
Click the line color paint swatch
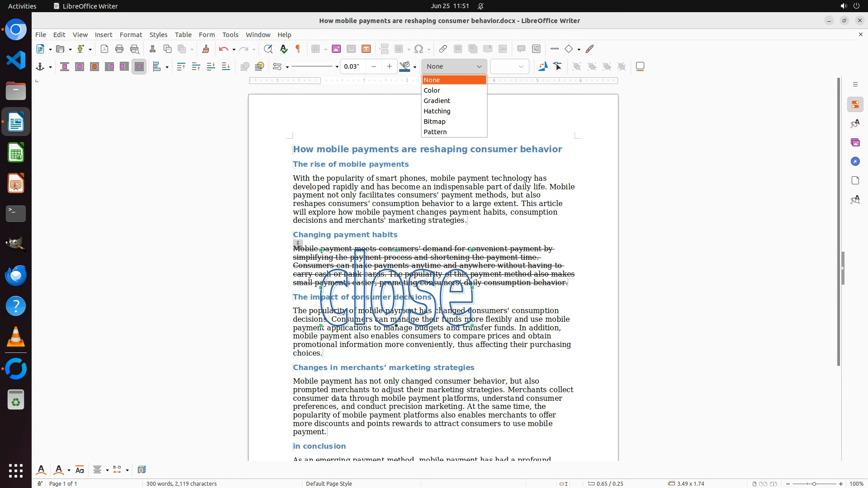click(x=405, y=67)
